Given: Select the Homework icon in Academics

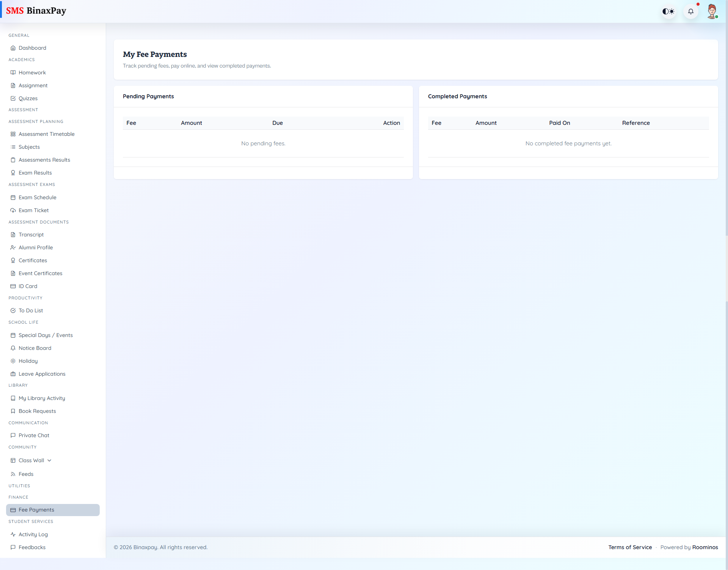Looking at the screenshot, I should (13, 72).
